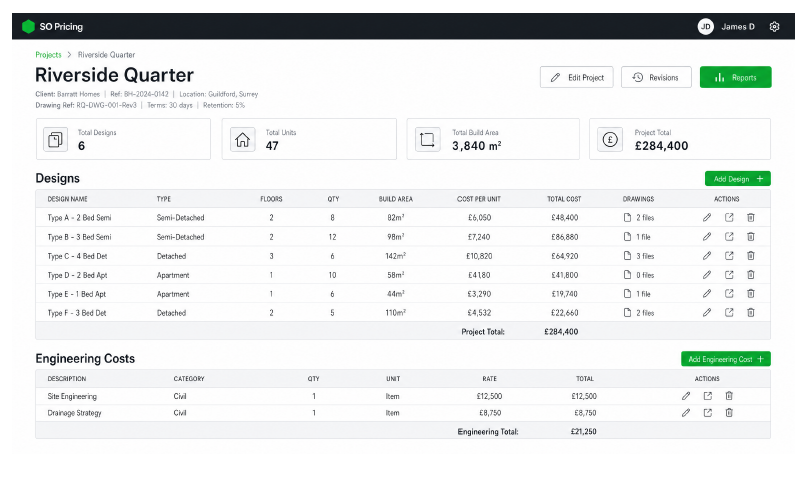Delete Type E - 1 Bed Apt design
This screenshot has width=810, height=493.
point(751,294)
